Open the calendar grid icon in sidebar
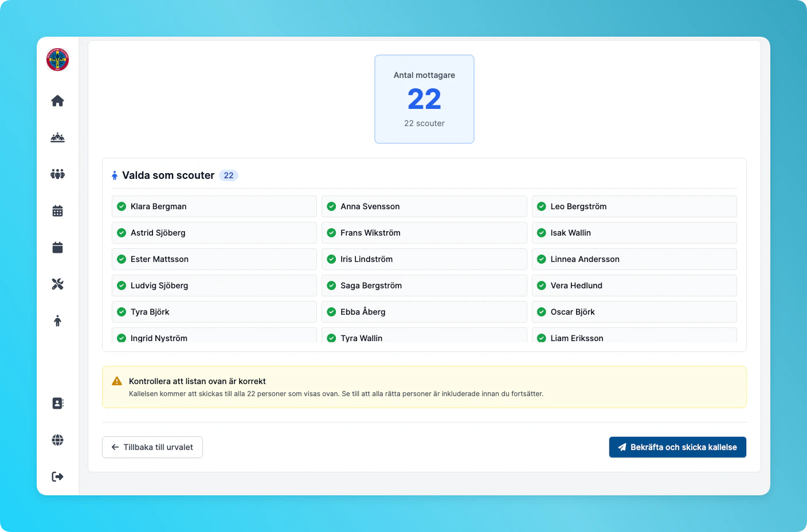 point(57,211)
